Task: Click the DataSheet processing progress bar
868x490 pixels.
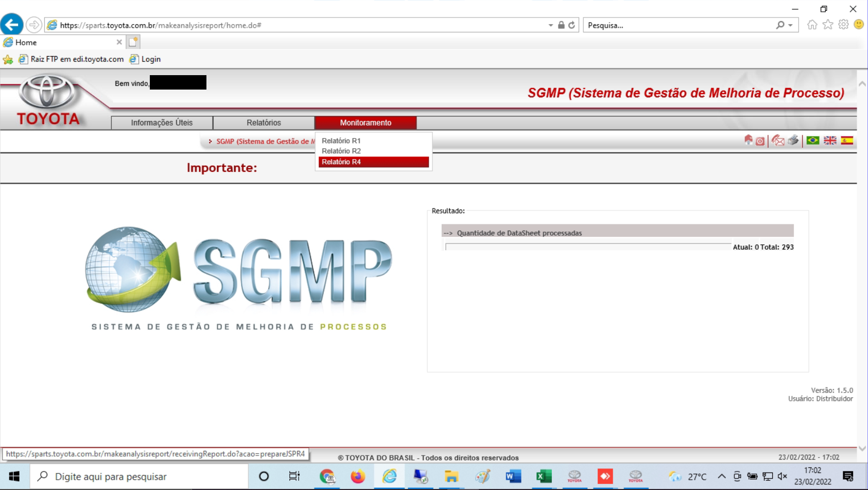Action: [x=588, y=247]
